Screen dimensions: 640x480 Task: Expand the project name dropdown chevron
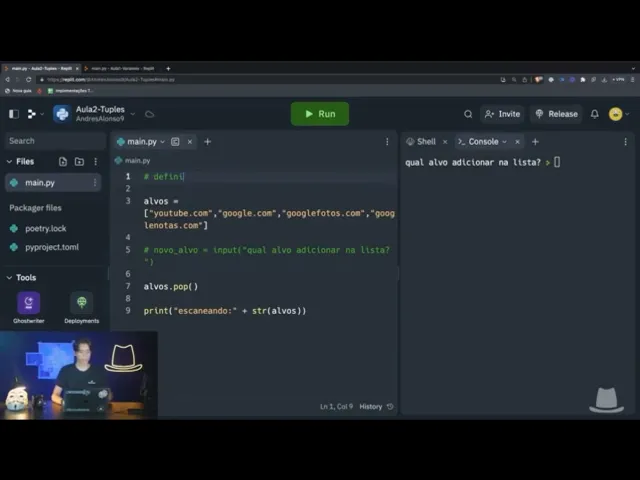pos(133,114)
